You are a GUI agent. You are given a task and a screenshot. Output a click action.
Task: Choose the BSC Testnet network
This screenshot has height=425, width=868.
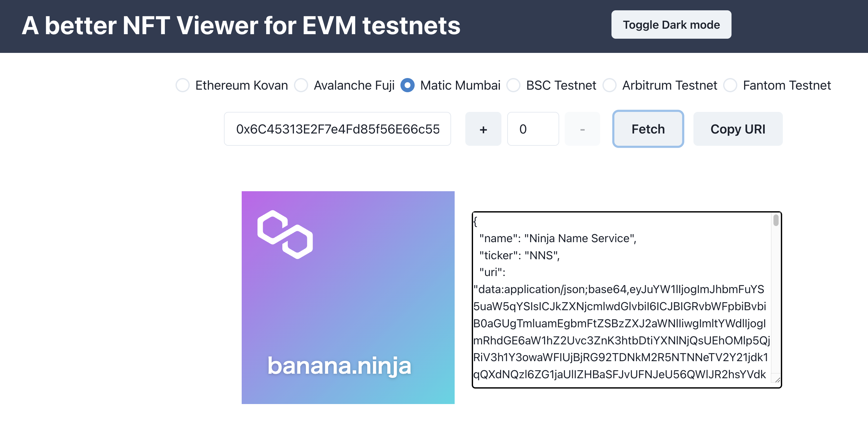[513, 85]
